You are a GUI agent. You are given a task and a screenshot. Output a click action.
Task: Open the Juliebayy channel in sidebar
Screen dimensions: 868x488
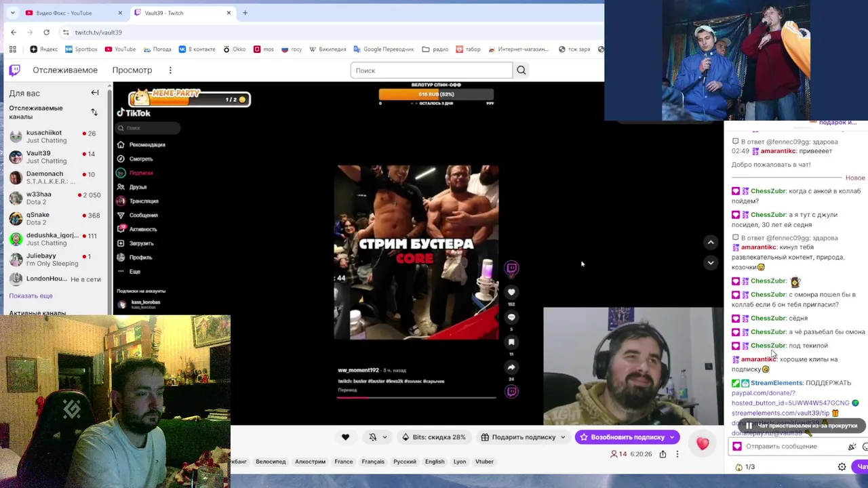tap(54, 259)
